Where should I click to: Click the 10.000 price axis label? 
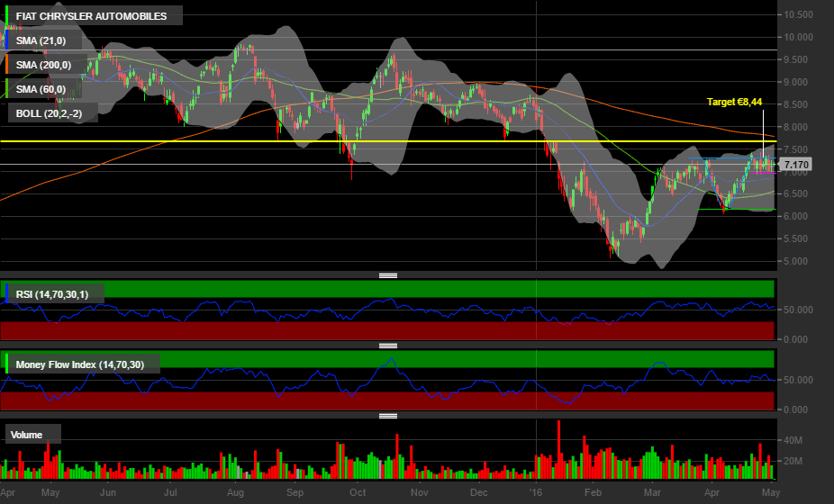[x=798, y=37]
